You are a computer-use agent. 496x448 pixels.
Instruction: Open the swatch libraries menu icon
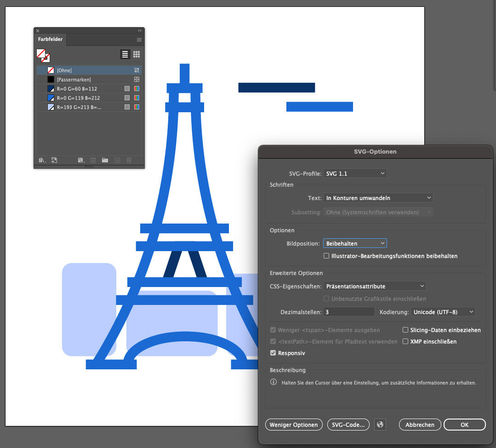coord(42,160)
